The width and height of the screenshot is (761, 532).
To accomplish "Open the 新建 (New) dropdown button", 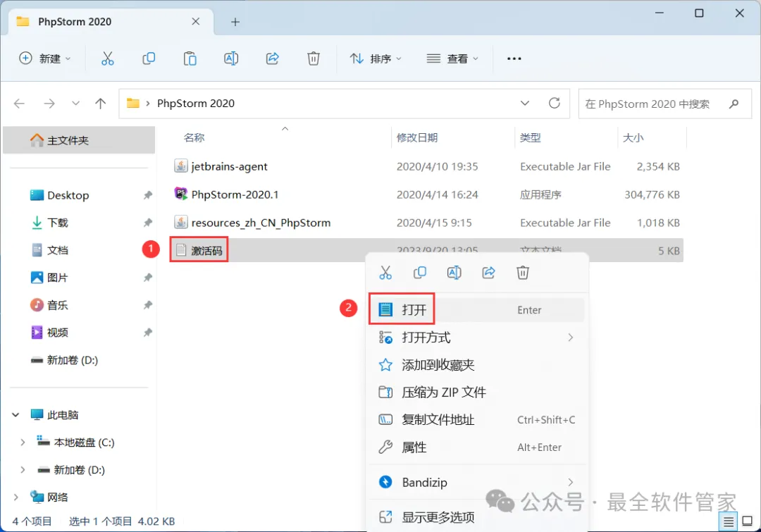I will point(44,58).
